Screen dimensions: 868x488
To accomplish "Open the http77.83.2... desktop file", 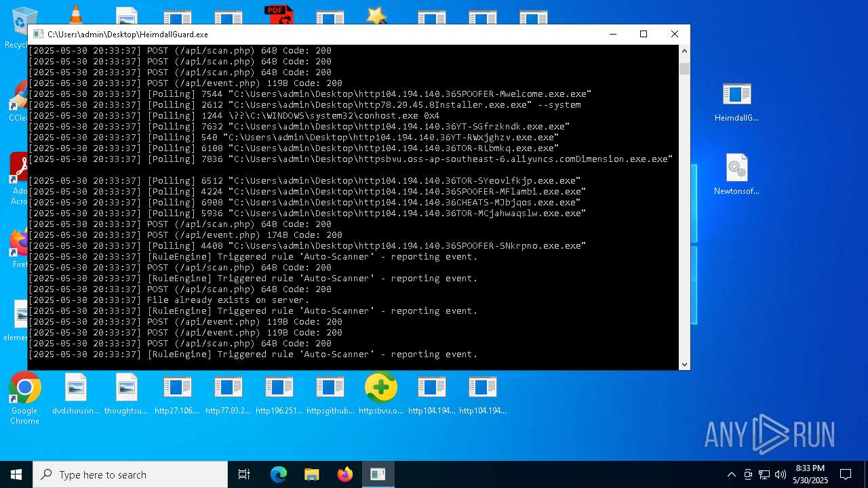I will pos(228,394).
